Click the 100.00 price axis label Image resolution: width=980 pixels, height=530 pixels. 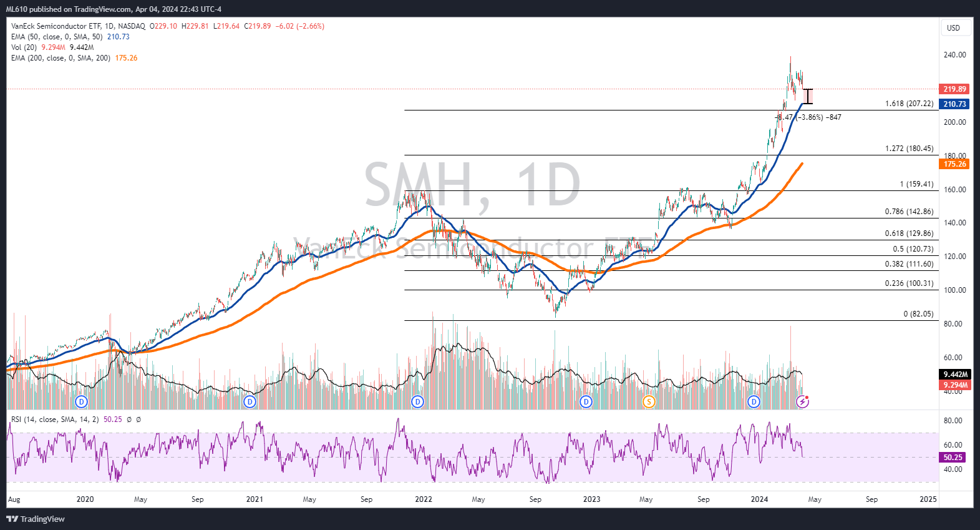click(x=954, y=290)
